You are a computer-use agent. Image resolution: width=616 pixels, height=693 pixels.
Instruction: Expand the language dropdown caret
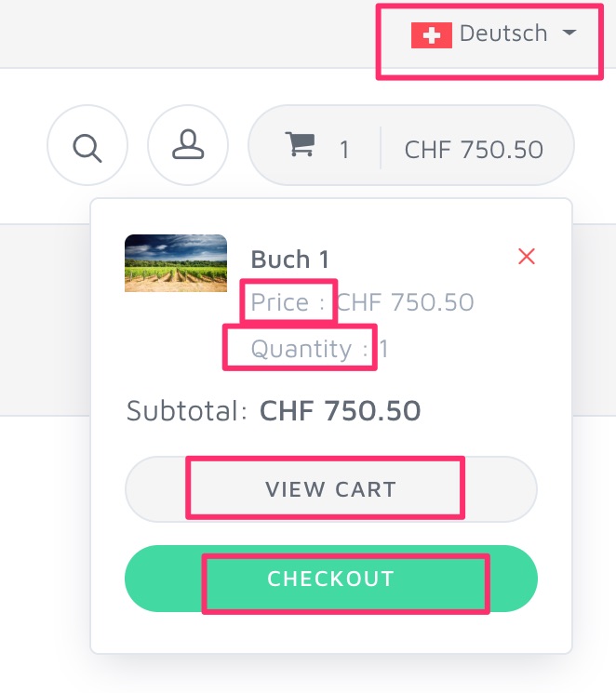click(x=569, y=33)
